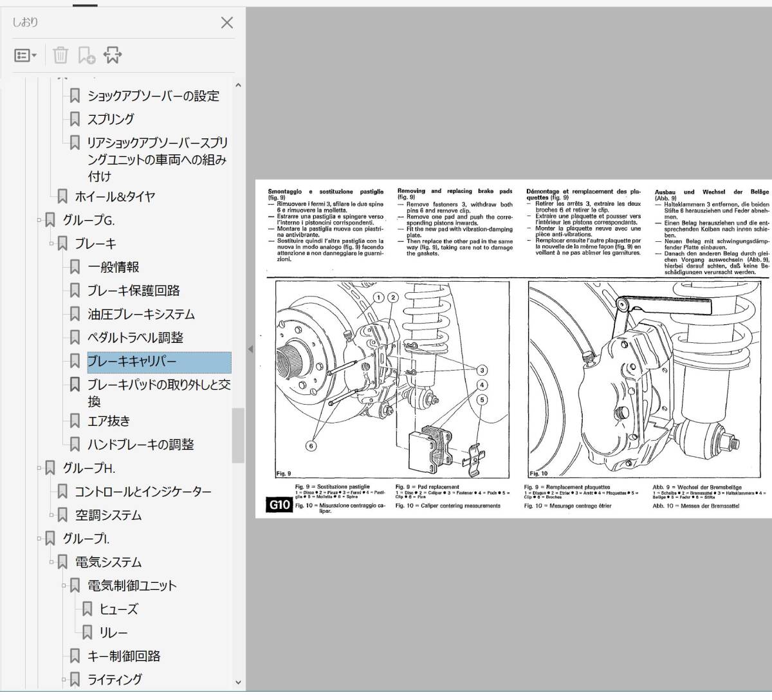Click bookmark icon beside キー制御回路
The height and width of the screenshot is (700, 772).
tap(75, 656)
